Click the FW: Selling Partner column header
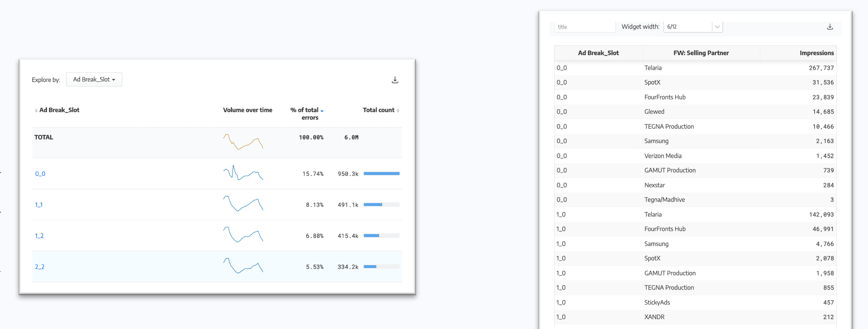 point(701,53)
